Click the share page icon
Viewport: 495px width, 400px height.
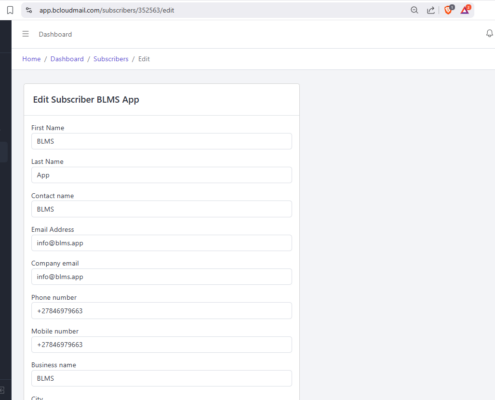tap(431, 10)
